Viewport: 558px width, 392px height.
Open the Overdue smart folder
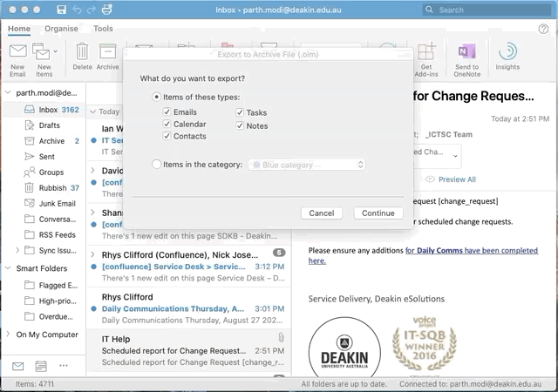pos(44,316)
